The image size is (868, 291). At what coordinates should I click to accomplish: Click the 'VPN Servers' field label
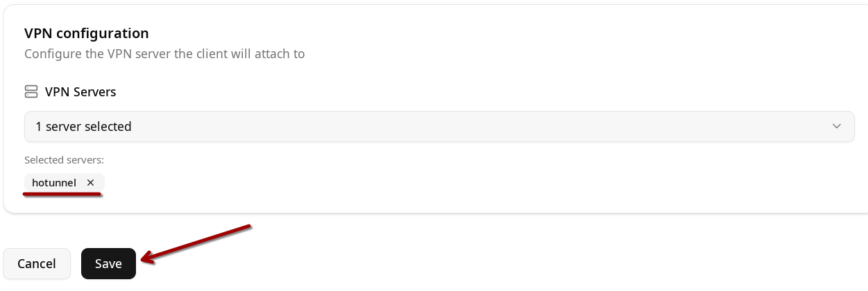coord(80,91)
